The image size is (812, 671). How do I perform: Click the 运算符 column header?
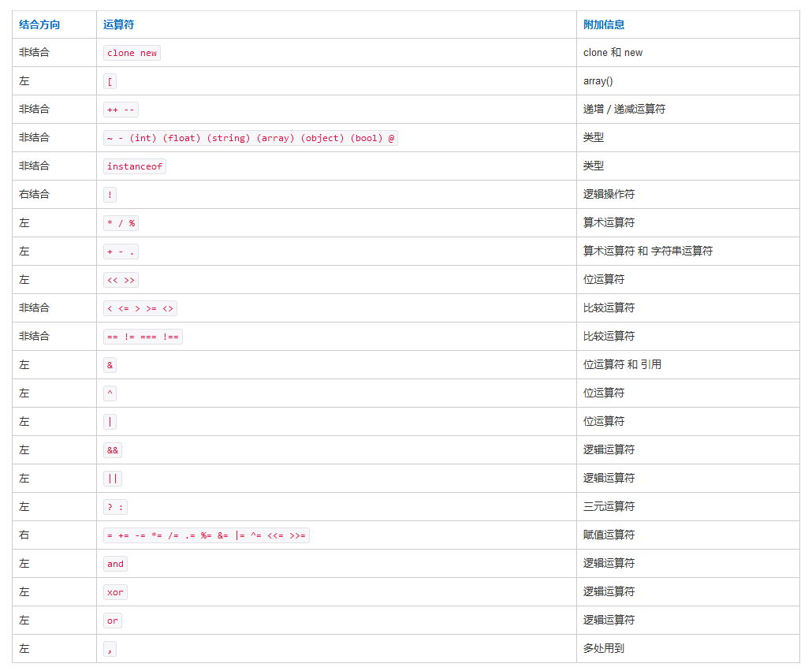(x=118, y=24)
